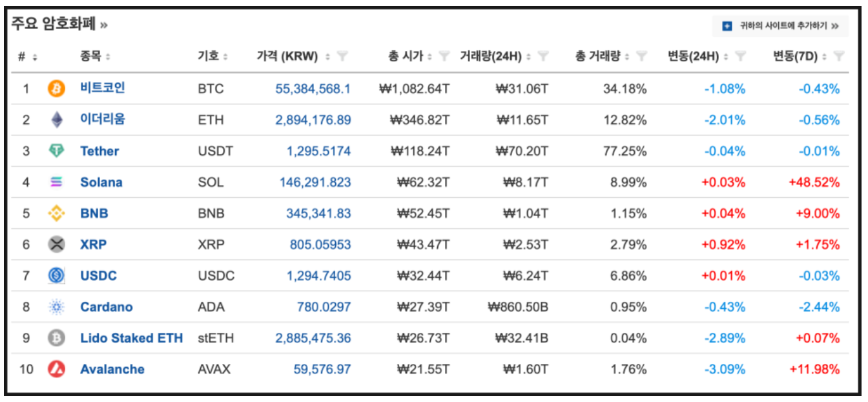Click the Ethereum price 2,894,176.89
Image resolution: width=868 pixels, height=402 pixels.
313,120
